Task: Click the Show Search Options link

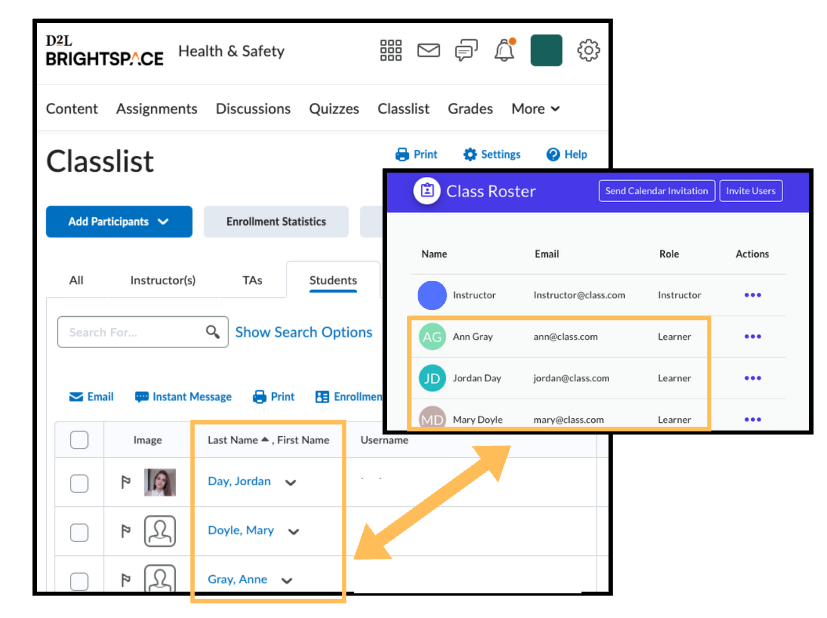Action: pos(303,332)
